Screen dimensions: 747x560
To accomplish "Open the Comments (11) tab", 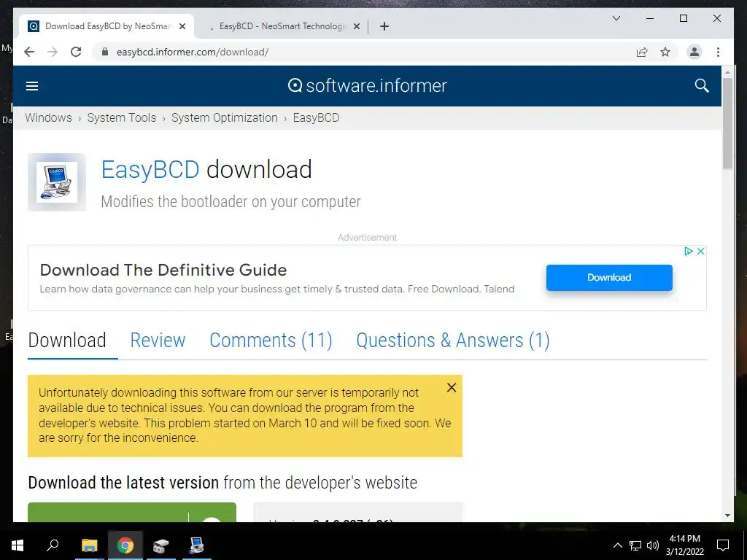I will (x=271, y=340).
